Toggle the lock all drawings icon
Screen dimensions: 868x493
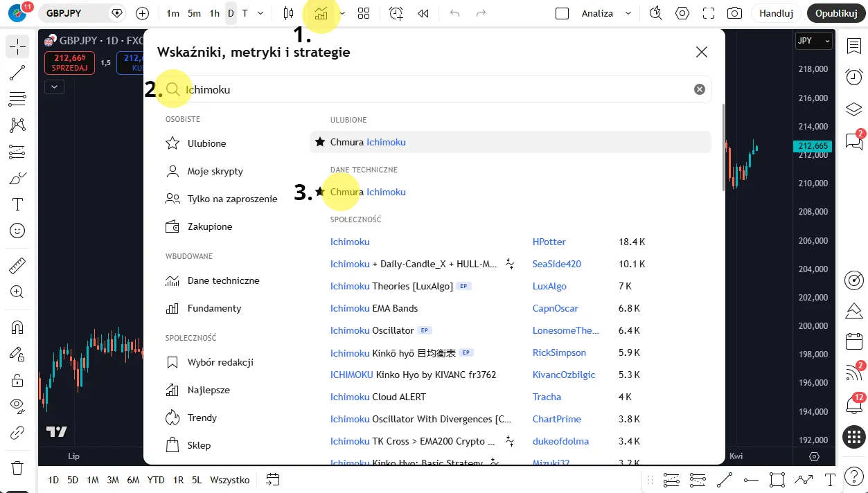point(17,380)
